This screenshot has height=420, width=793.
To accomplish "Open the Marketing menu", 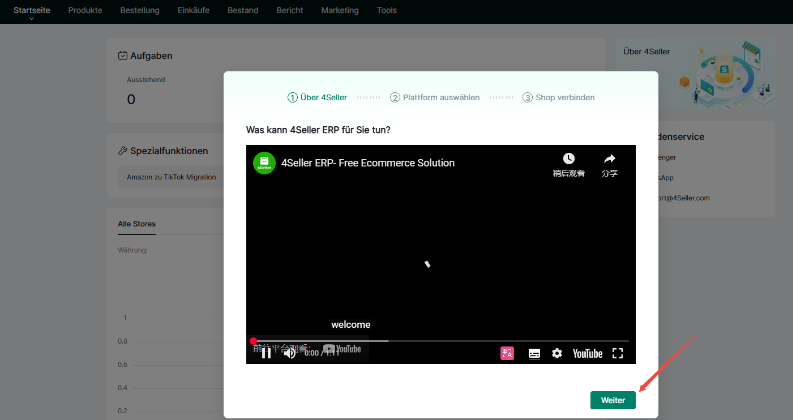I will [339, 10].
